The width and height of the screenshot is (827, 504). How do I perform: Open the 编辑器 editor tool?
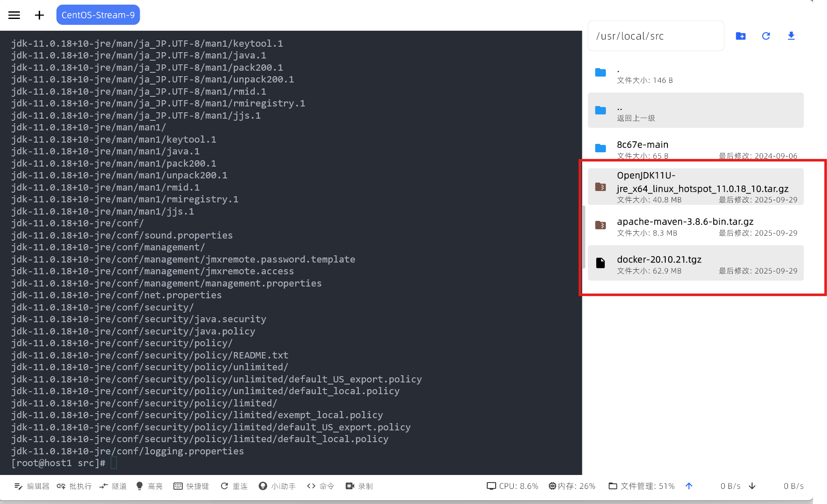(x=32, y=486)
